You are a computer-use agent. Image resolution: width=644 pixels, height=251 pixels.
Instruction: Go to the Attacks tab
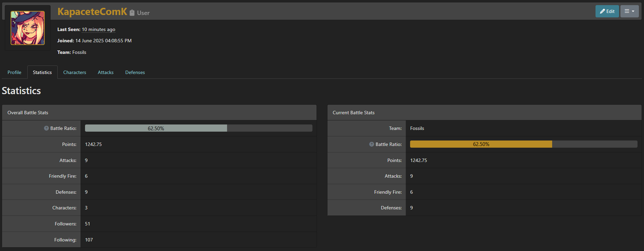[106, 72]
